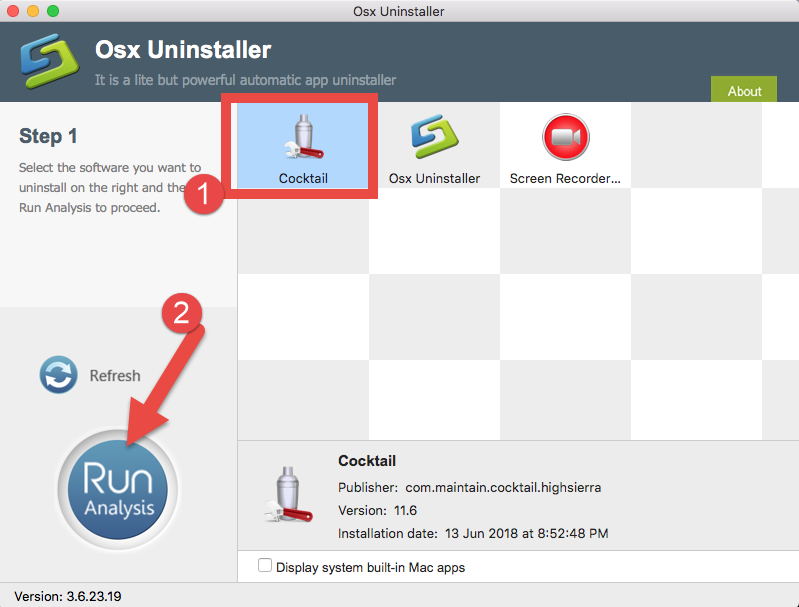Click the Osx Uninstaller logo in header

click(x=49, y=61)
